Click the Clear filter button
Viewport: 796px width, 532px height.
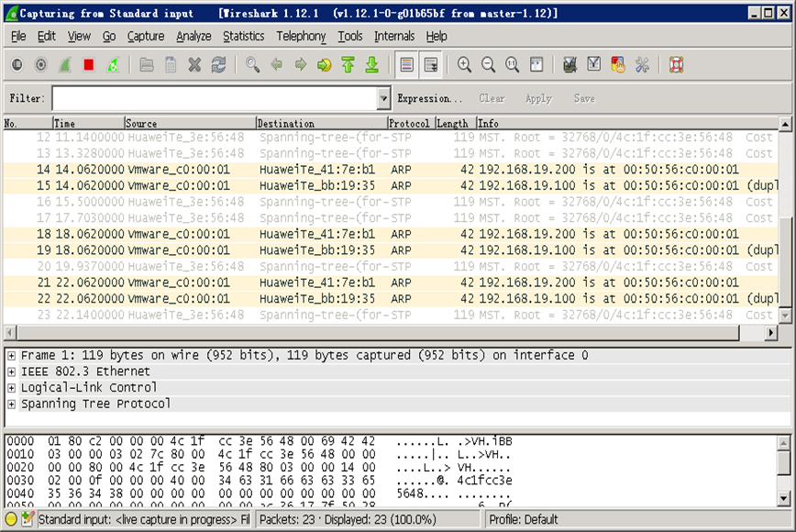[492, 98]
